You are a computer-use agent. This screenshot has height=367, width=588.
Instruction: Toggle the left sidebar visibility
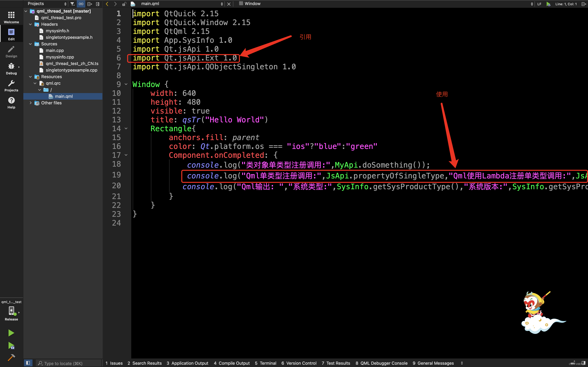point(28,363)
